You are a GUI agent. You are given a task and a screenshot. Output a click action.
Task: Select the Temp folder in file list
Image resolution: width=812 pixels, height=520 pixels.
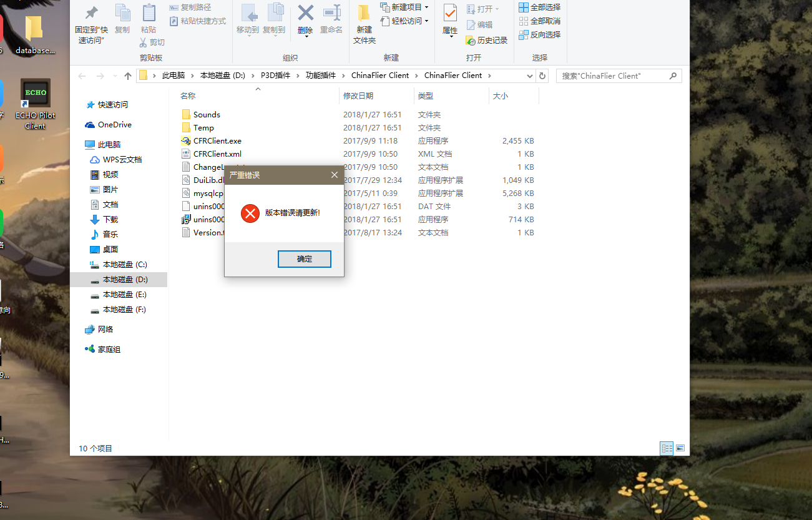click(x=203, y=128)
